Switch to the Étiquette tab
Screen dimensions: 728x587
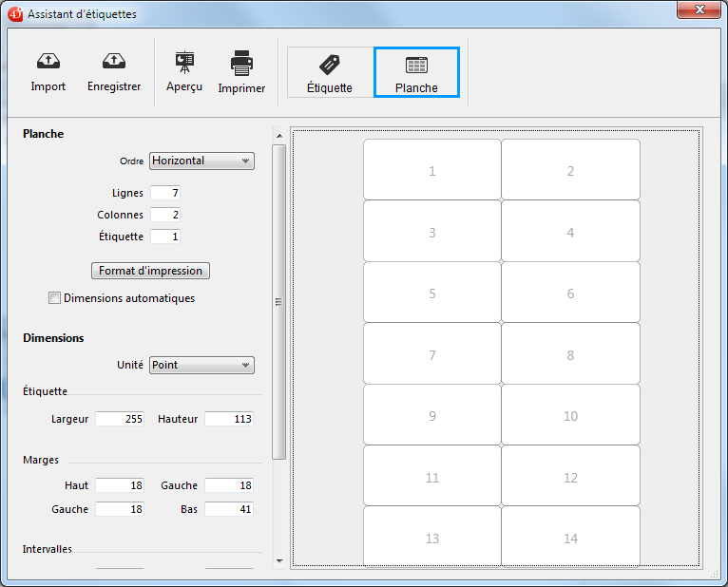329,73
